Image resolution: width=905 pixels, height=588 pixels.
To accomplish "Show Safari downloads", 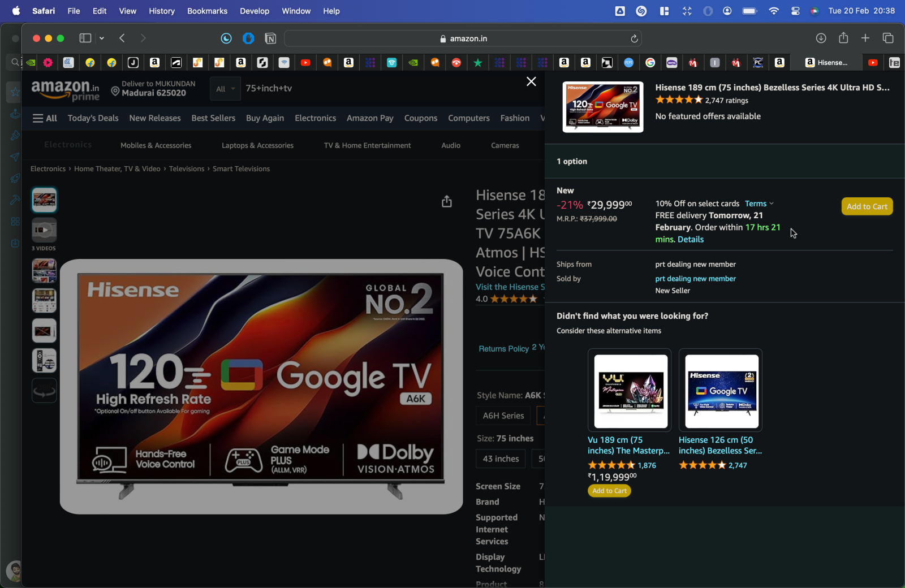I will tap(821, 38).
